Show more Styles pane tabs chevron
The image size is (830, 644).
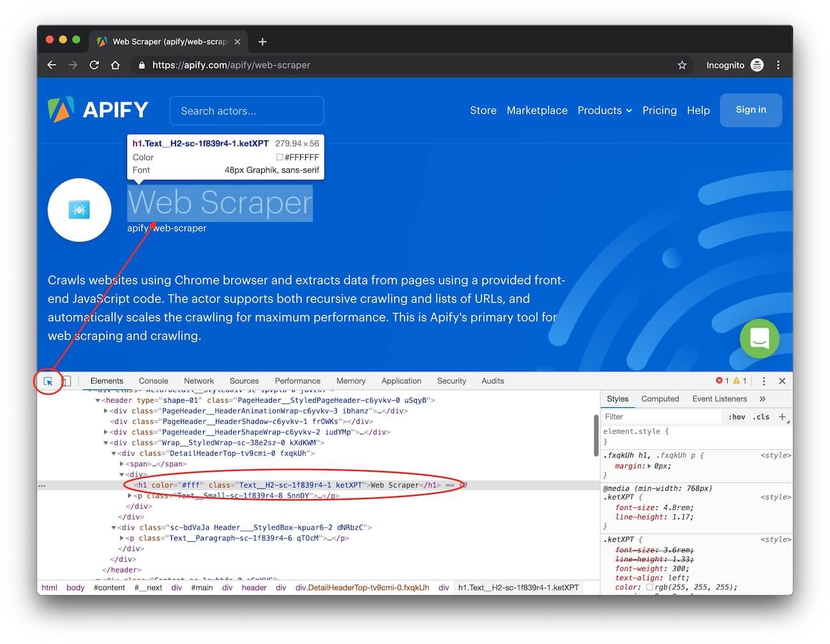pos(762,399)
